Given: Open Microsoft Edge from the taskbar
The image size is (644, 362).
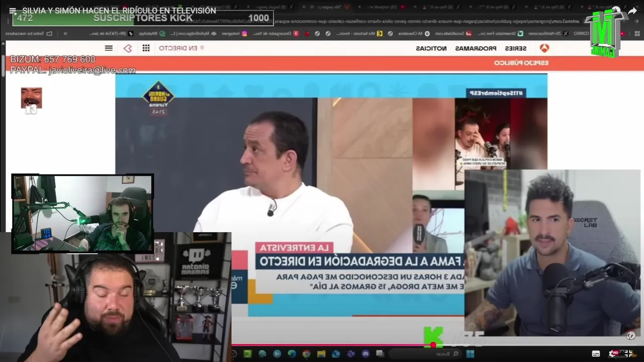Looking at the screenshot, I should click(292, 354).
